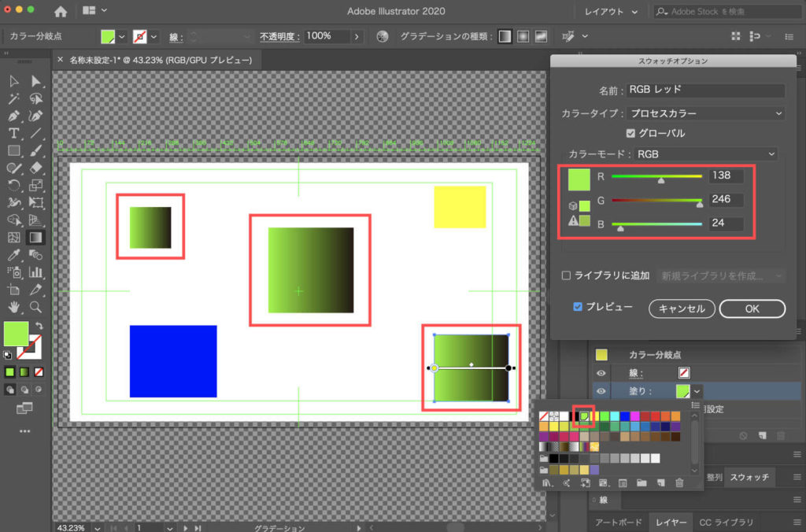Set fill to None in toolbar
This screenshot has width=806, height=532.
click(39, 371)
